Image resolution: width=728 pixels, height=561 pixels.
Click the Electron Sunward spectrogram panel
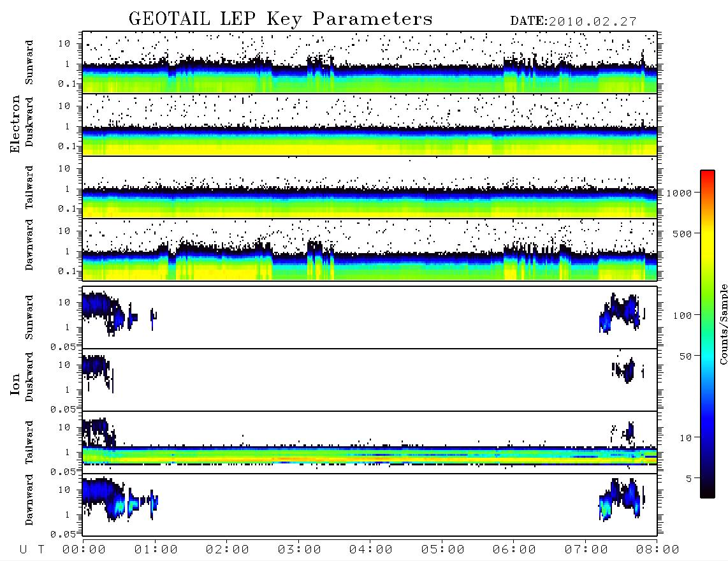pos(370,62)
